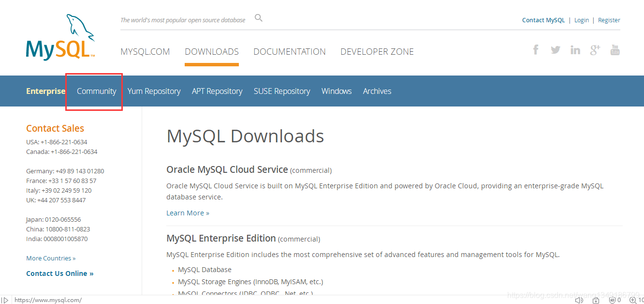
Task: Click the India phone number line
Action: pyautogui.click(x=57, y=239)
